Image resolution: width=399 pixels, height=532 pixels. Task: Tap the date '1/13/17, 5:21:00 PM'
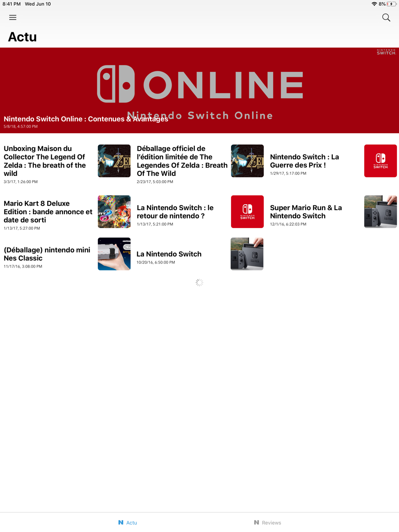tap(155, 224)
